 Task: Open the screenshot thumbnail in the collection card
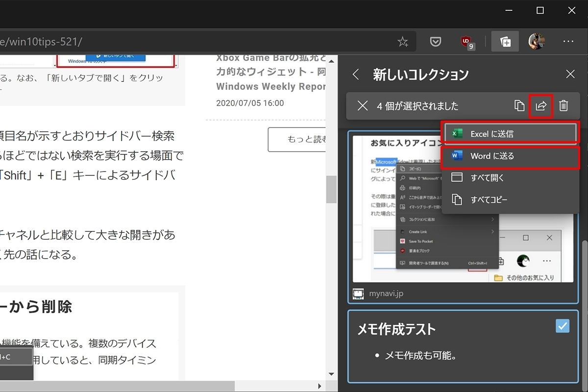pyautogui.click(x=463, y=208)
